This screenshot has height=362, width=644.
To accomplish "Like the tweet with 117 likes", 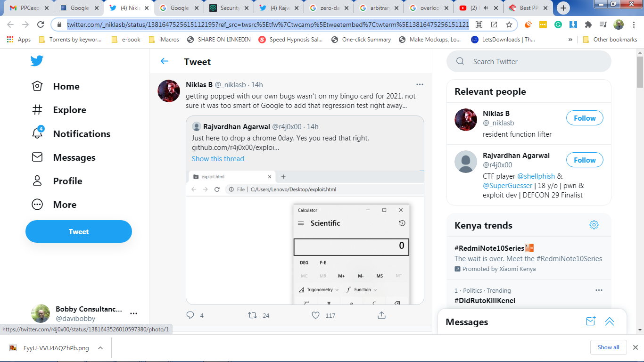I will [316, 315].
